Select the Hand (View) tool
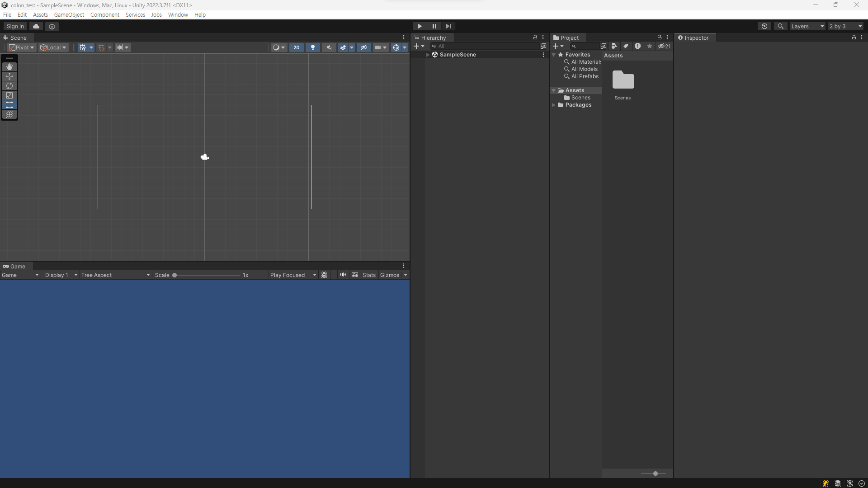This screenshot has height=488, width=868. point(9,67)
